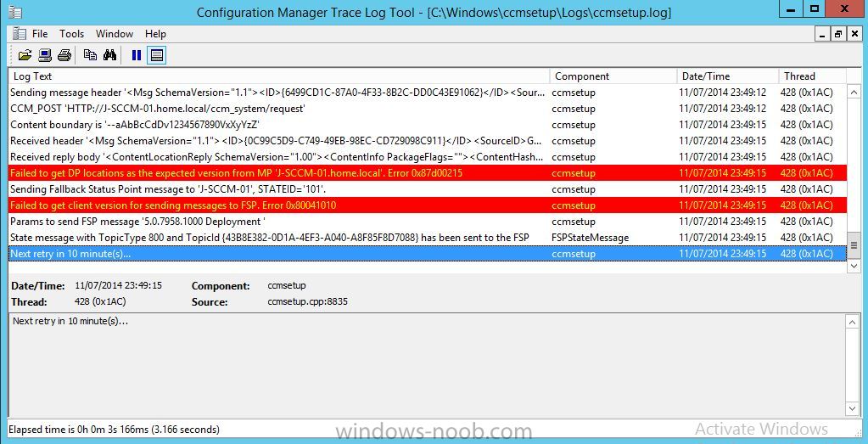Screen dimensions: 868x444
Task: Select red 'Failed to get DP locations' row
Action: point(428,173)
